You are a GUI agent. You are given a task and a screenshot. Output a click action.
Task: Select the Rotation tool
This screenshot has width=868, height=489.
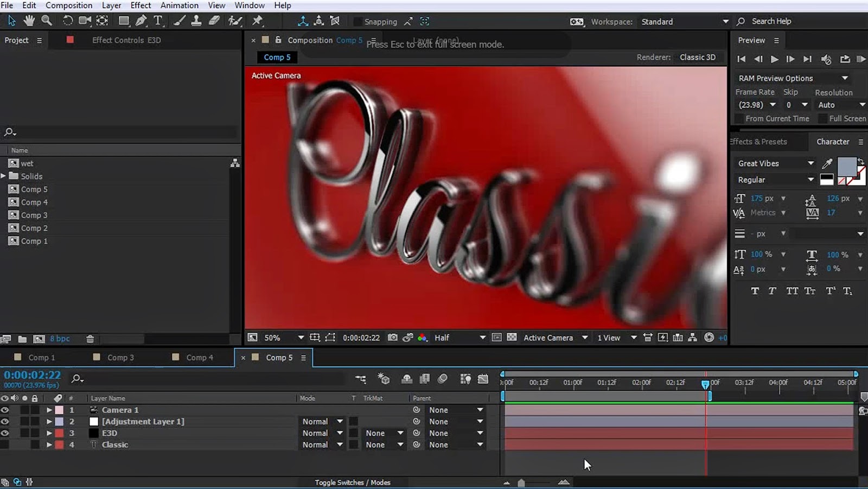pos(67,21)
